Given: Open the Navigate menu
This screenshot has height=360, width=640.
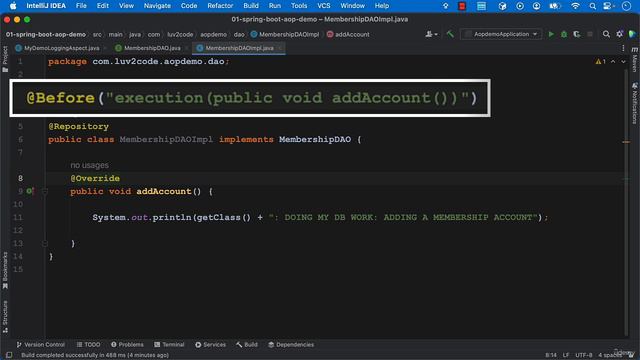Looking at the screenshot, I should (x=157, y=6).
